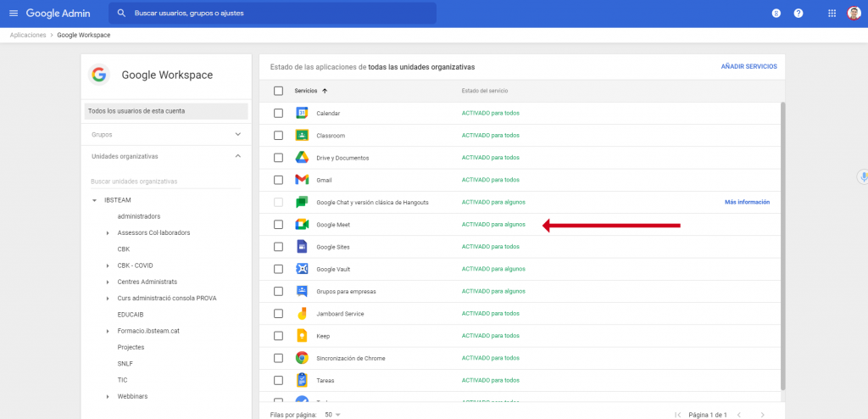
Task: Open Más información link
Action: tap(747, 203)
